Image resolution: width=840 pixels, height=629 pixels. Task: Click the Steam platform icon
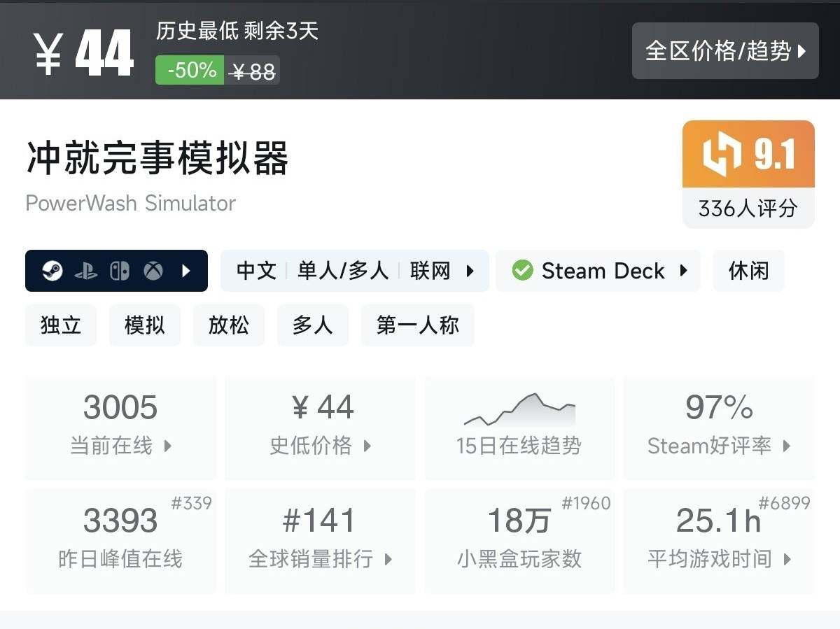tap(52, 271)
